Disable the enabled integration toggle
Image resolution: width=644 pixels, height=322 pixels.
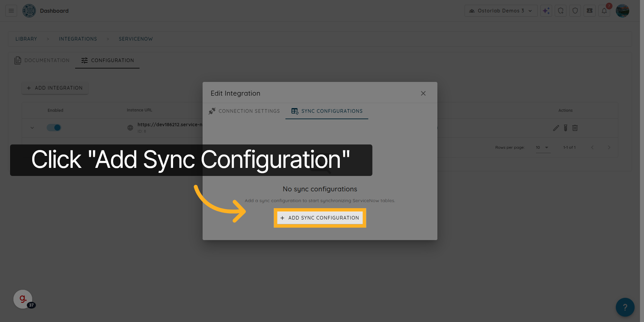(54, 128)
